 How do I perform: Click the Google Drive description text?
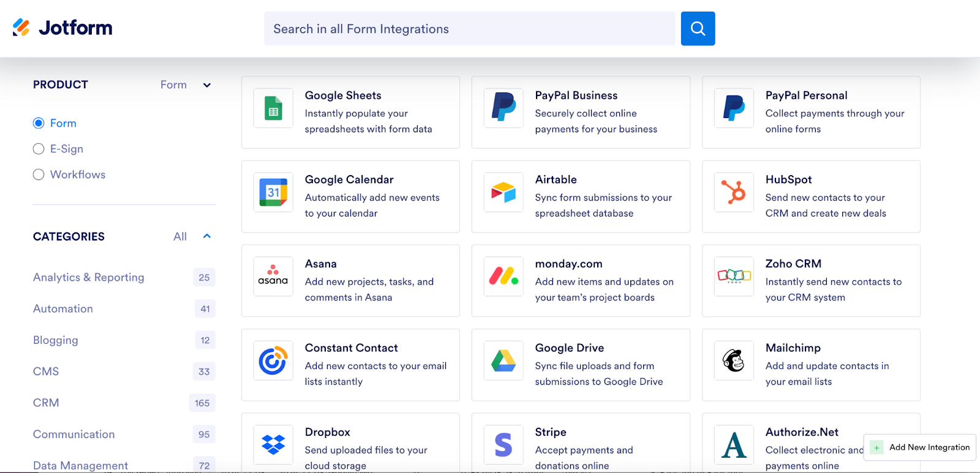(599, 374)
